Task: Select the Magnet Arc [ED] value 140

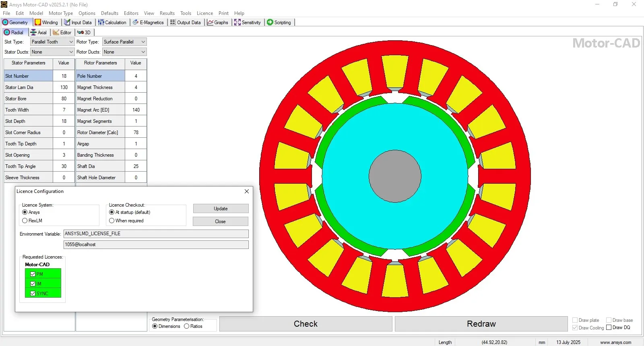Action: [136, 110]
